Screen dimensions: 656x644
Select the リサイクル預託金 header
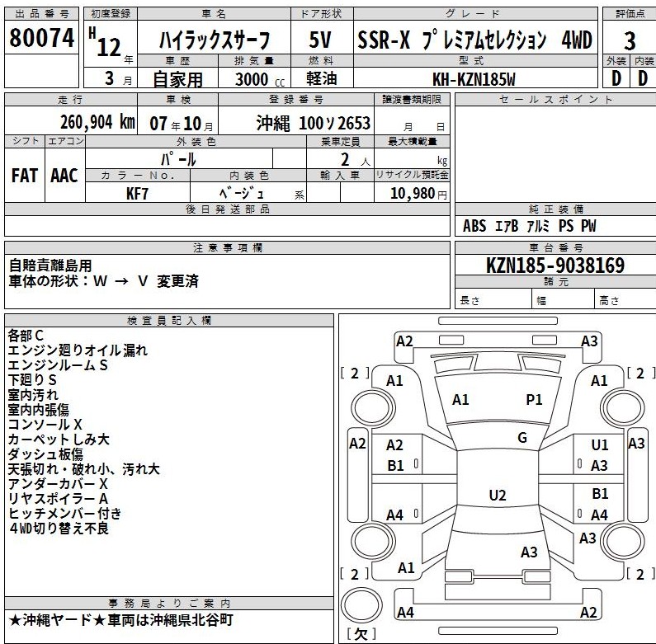tap(412, 175)
